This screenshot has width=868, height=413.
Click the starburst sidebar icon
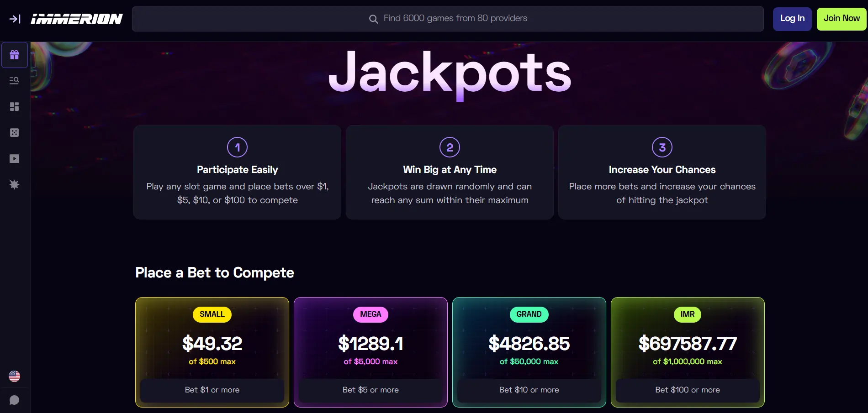coord(15,184)
